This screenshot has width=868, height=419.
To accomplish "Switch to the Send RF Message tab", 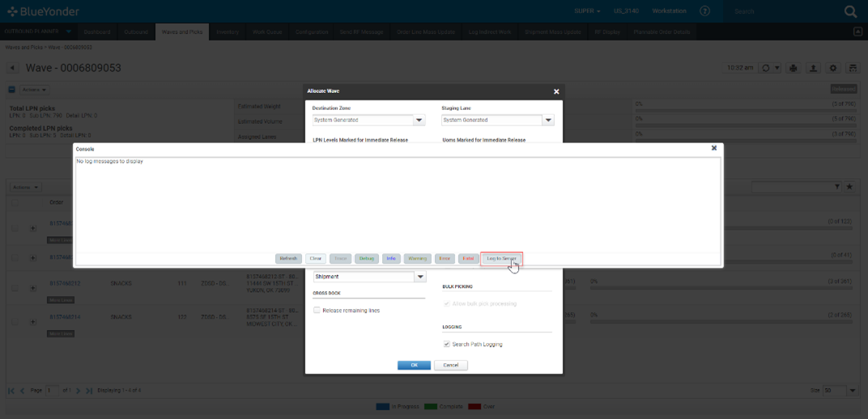I will coord(362,32).
